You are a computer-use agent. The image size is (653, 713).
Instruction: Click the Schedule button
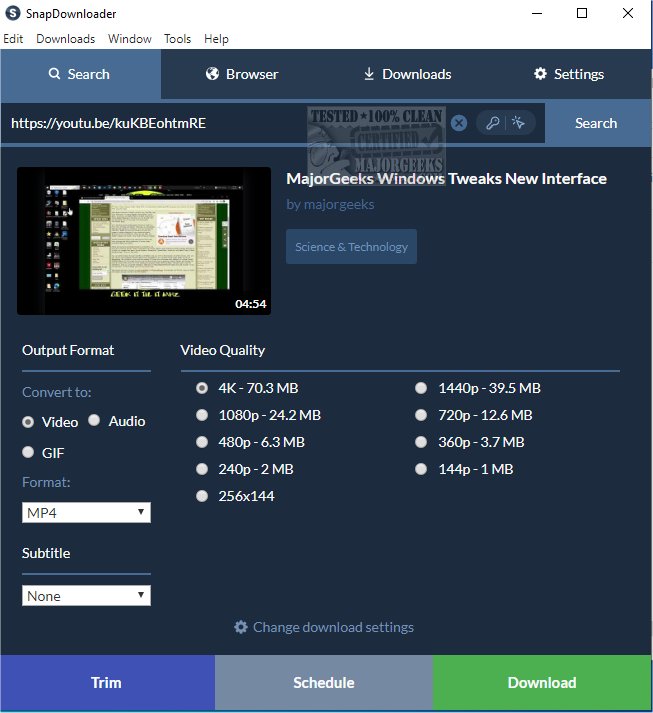tap(324, 683)
